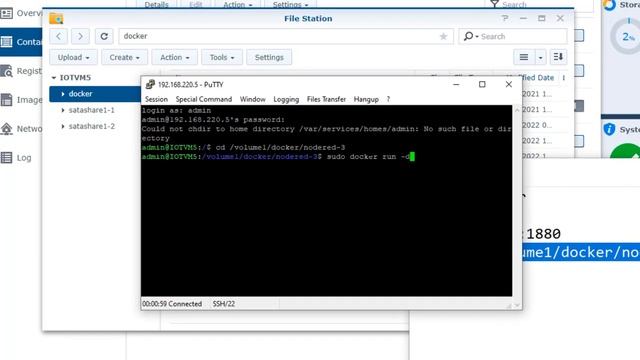640x360 pixels.
Task: Go back in File Station
Action: point(59,36)
